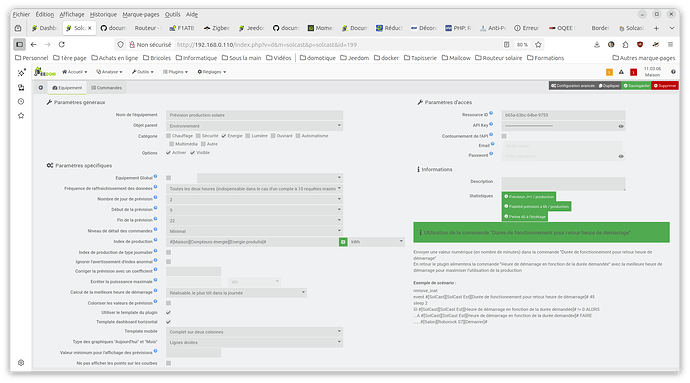Click the help icon next to Ressource ID
Viewport: 690px width, 383px height.
[491, 113]
